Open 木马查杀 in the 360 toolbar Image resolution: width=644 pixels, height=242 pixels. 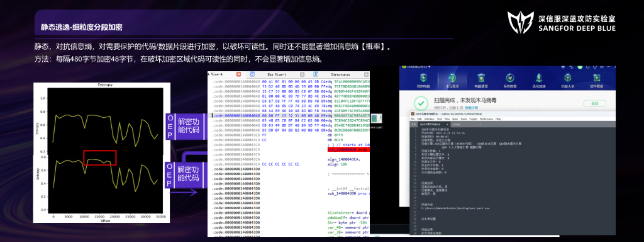(x=452, y=80)
